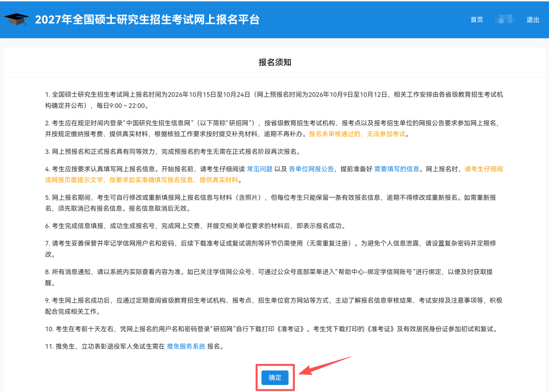Click item 7 about 学信网用户名和密码
Image resolution: width=549 pixels, height=392 pixels.
coord(271,248)
